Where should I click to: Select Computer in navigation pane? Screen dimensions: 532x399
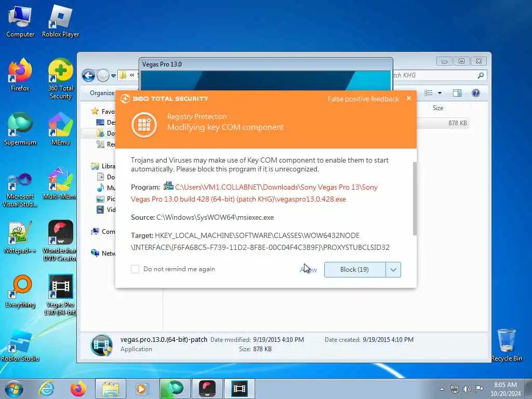(103, 231)
